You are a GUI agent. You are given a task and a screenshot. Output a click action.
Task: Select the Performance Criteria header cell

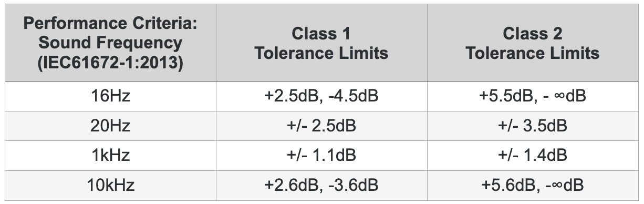coord(110,43)
